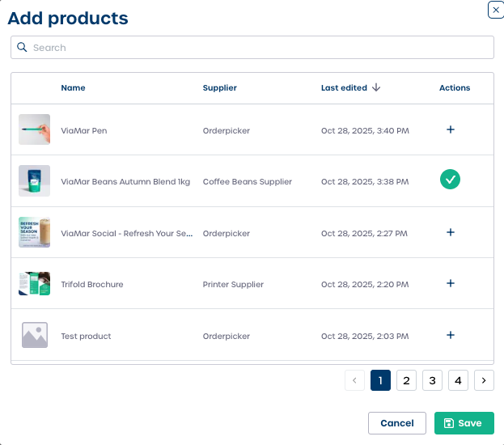
Task: Go to page 2
Action: point(406,380)
